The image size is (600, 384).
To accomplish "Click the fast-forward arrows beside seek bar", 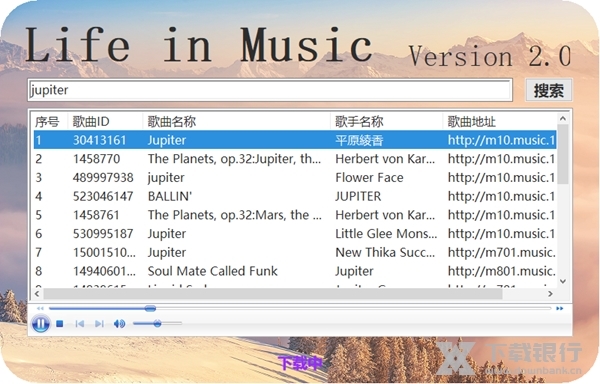I will tap(560, 308).
